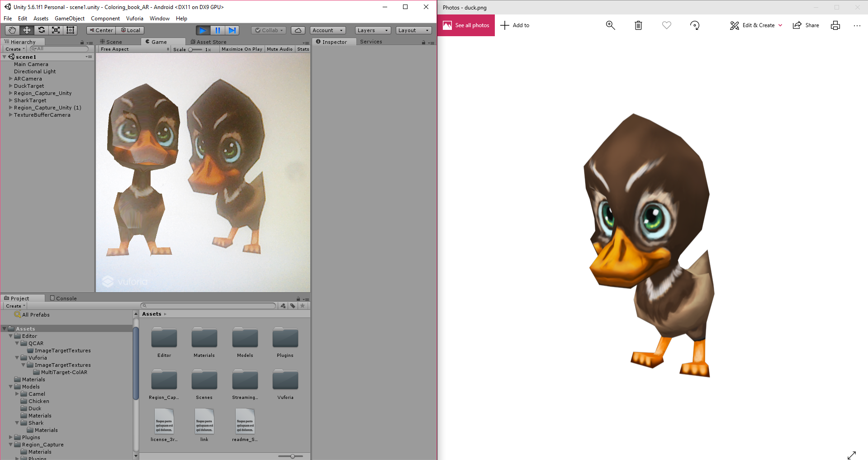Toggle Stats overlay in Game view
The image size is (868, 460).
coord(303,49)
